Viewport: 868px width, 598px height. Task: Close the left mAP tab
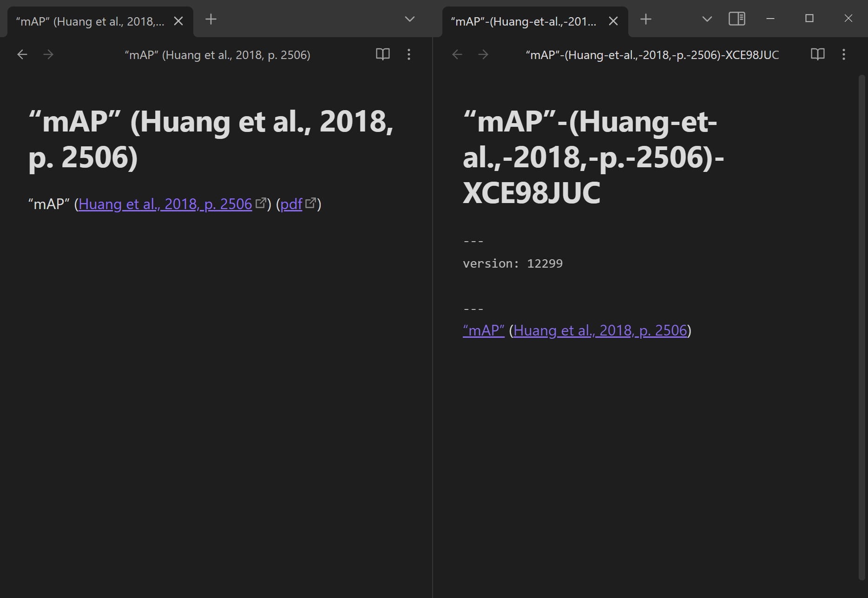tap(178, 21)
